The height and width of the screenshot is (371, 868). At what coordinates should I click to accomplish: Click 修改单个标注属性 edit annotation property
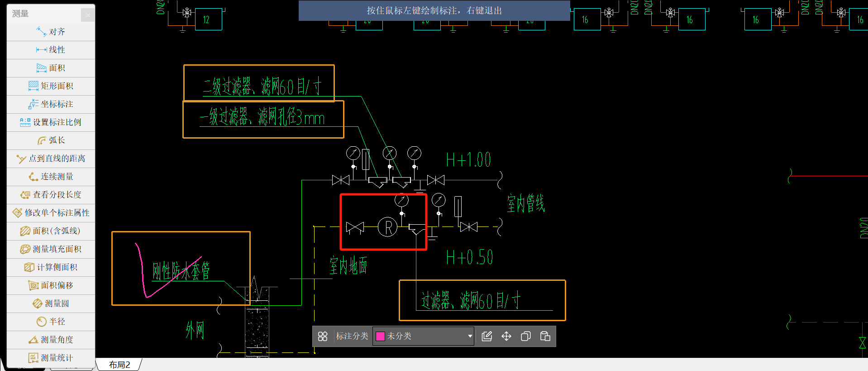coord(51,213)
